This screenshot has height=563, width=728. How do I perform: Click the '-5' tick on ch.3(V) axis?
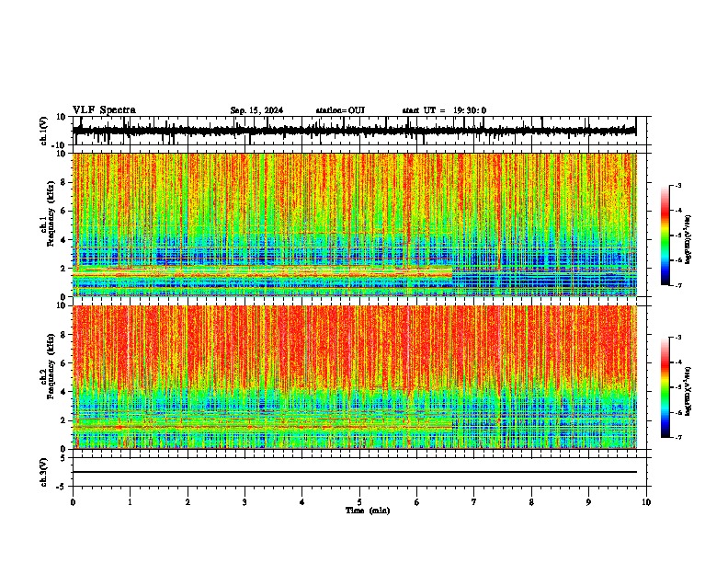(62, 487)
